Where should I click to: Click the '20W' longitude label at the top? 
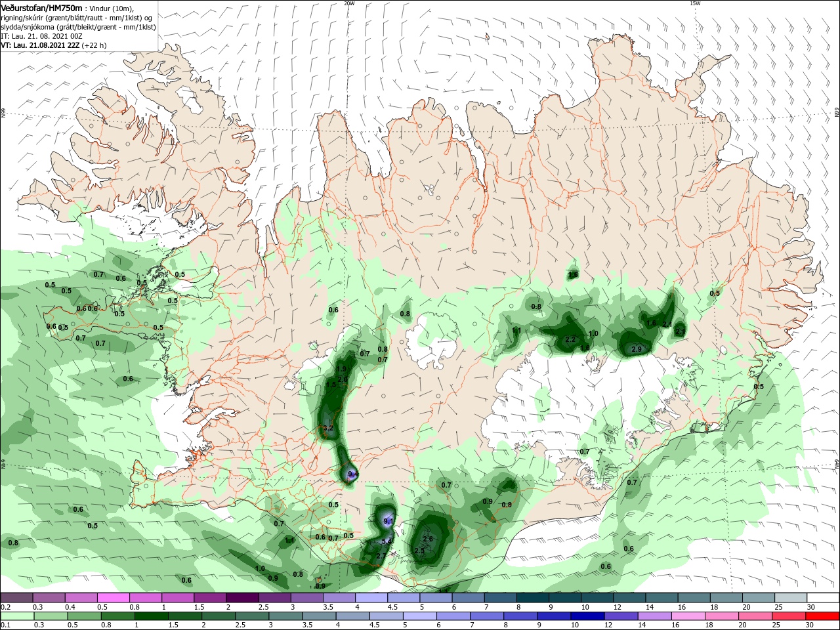[349, 3]
